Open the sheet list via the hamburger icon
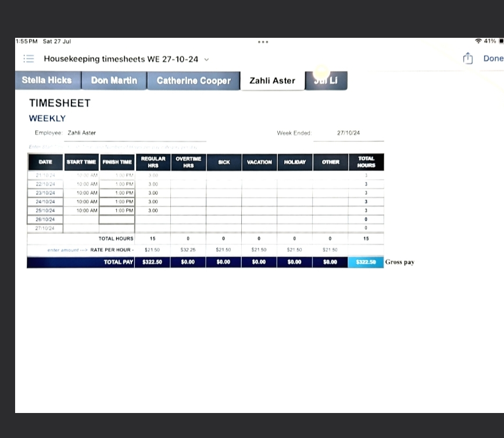Image resolution: width=504 pixels, height=438 pixels. [x=28, y=58]
